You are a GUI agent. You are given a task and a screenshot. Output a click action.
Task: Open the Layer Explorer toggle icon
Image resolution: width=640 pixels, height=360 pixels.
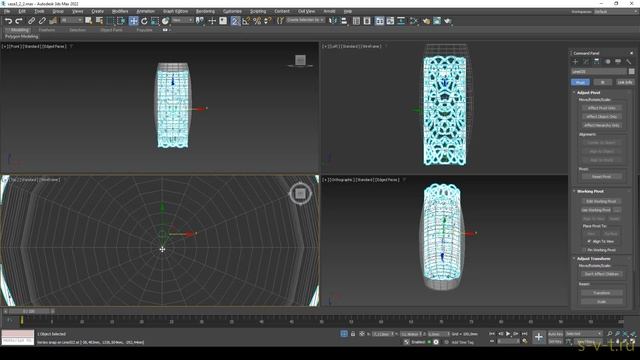tap(367, 21)
